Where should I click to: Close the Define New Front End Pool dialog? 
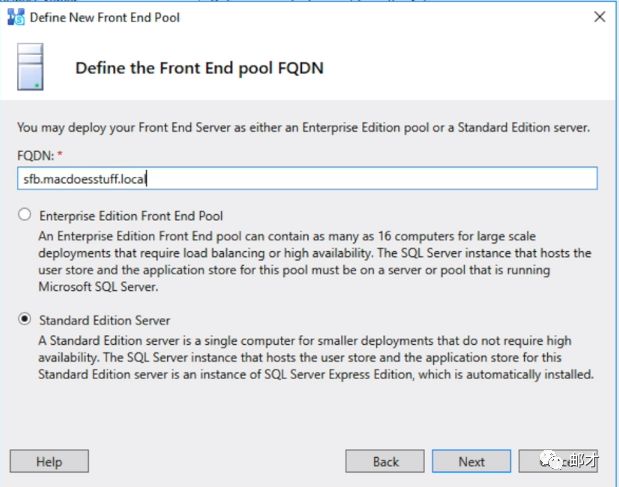click(x=599, y=17)
